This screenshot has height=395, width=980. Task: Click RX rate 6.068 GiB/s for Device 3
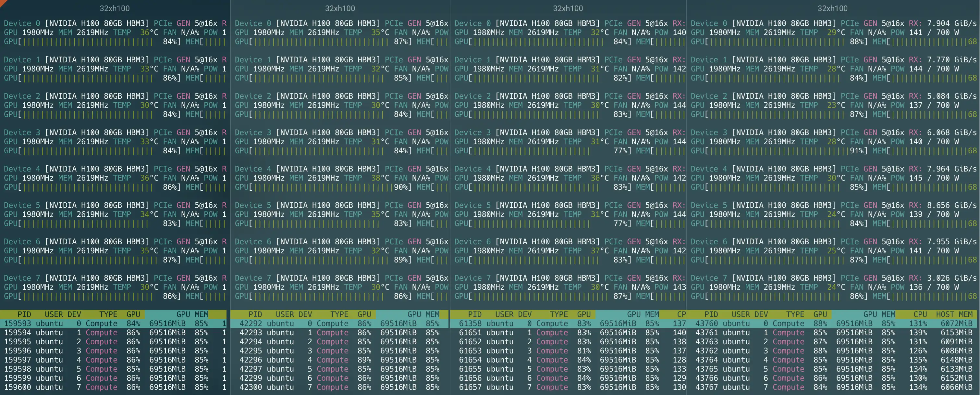[951, 133]
